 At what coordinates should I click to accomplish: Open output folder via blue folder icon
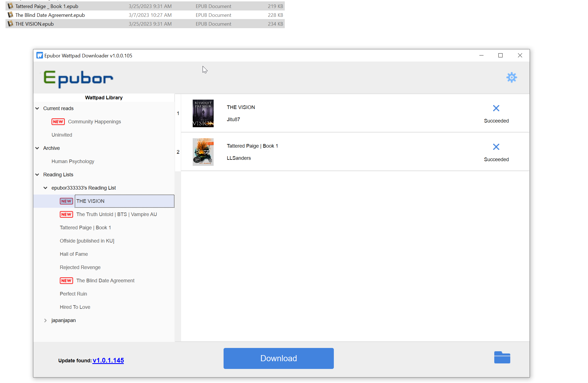[502, 358]
